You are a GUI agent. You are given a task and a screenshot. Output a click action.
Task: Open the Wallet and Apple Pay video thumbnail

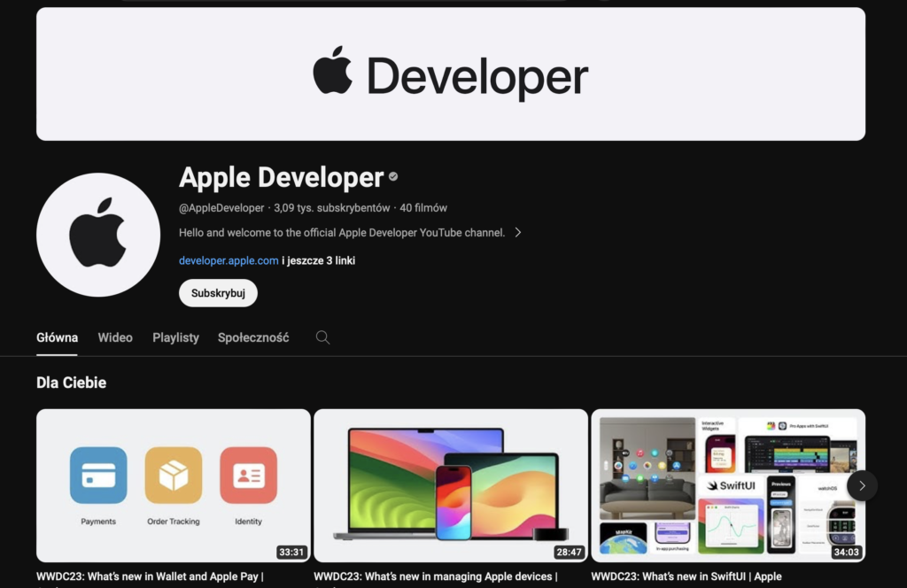[x=172, y=485]
